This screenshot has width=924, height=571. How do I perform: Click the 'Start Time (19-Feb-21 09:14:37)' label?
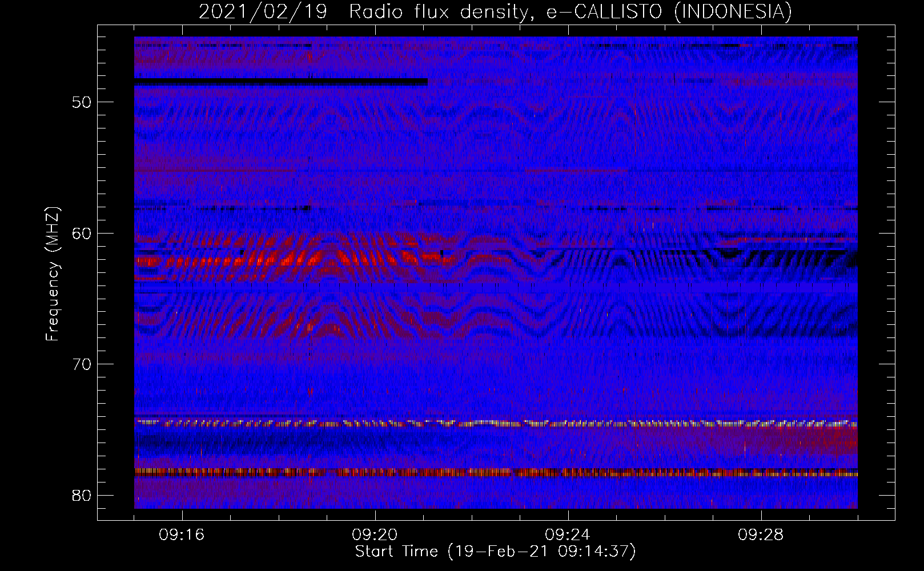point(495,552)
